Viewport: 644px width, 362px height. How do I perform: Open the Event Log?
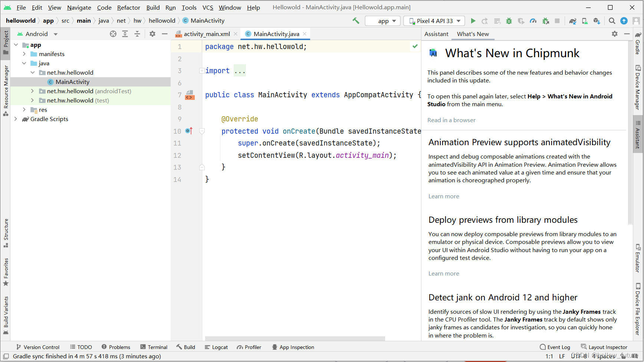[555, 347]
